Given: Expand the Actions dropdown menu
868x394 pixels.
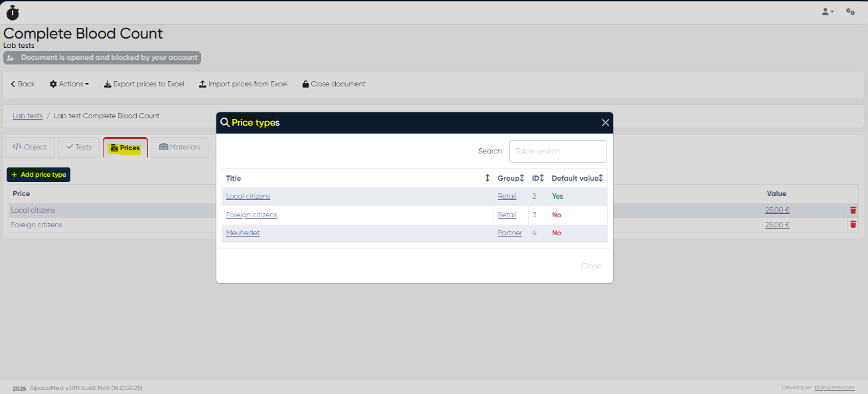Looking at the screenshot, I should [69, 84].
